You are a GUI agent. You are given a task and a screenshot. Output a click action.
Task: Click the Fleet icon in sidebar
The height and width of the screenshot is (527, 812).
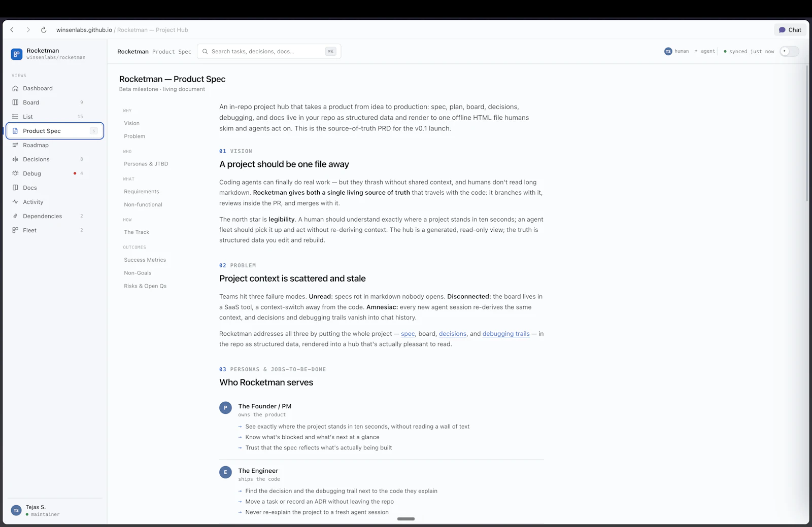(x=15, y=230)
